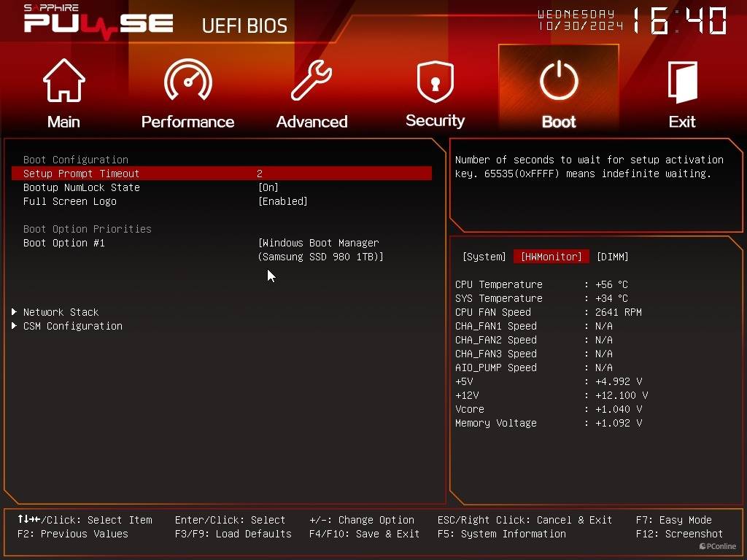
Task: Select the Bootup NumLock State label
Action: coord(82,187)
